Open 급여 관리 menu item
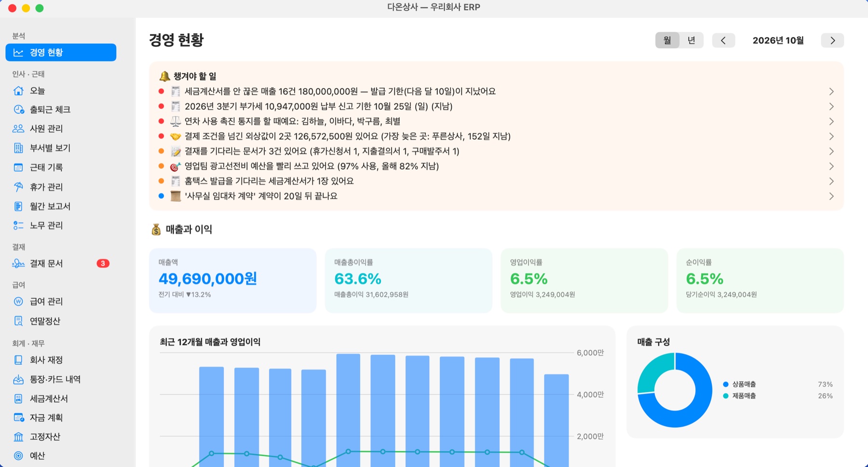 coord(61,302)
